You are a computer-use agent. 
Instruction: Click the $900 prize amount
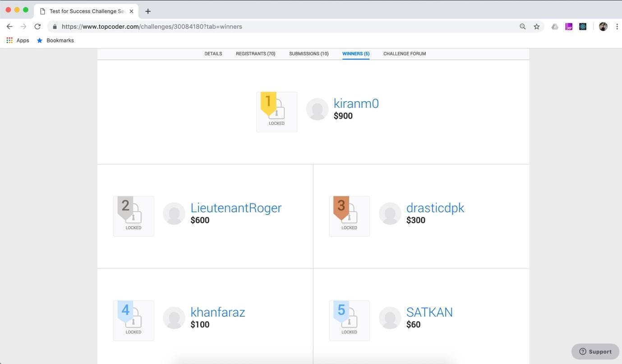343,116
